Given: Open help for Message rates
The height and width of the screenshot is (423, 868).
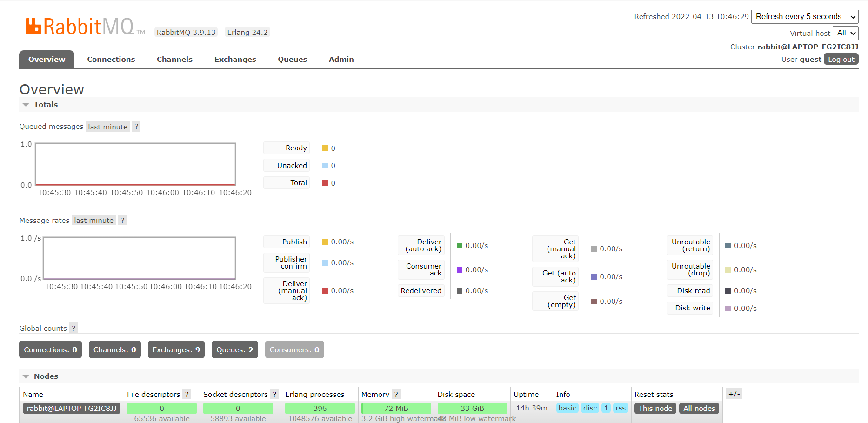Looking at the screenshot, I should [x=122, y=220].
